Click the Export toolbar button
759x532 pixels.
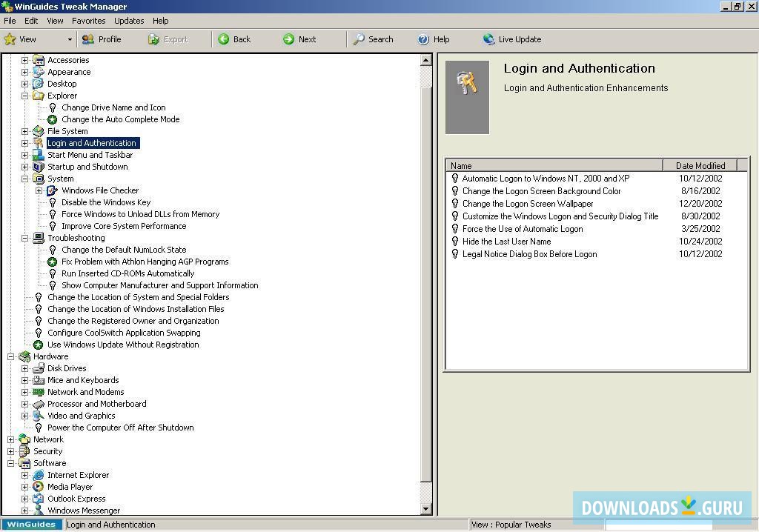[x=168, y=39]
